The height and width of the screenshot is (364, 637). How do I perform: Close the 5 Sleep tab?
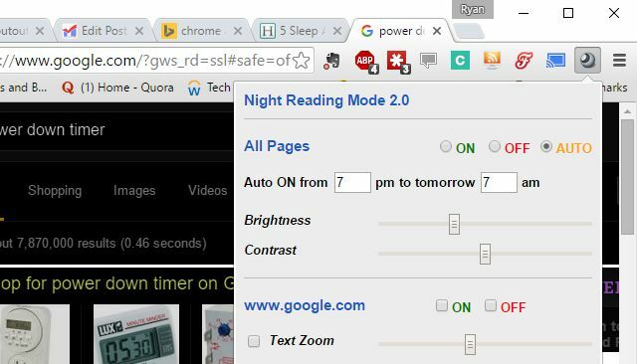click(337, 31)
